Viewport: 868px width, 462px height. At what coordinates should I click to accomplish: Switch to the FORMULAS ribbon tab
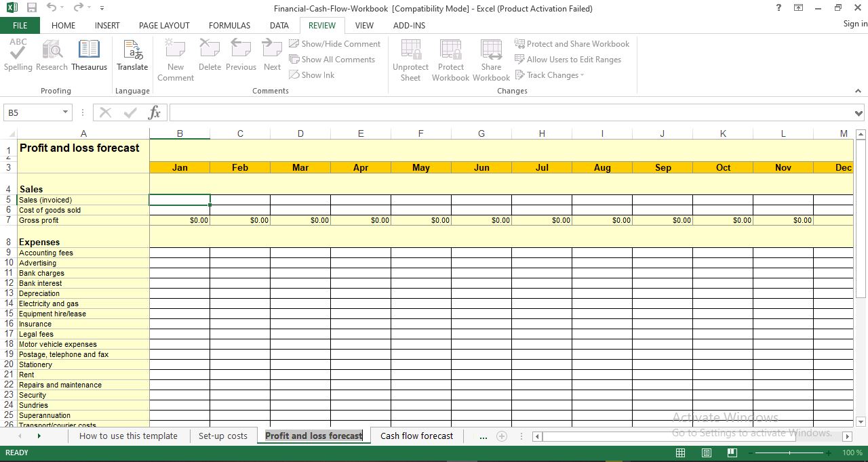click(x=229, y=25)
